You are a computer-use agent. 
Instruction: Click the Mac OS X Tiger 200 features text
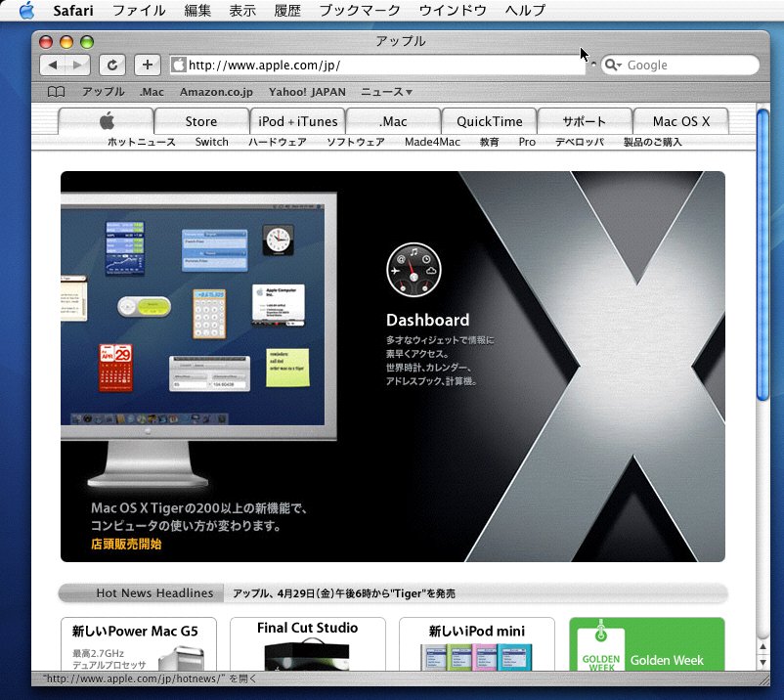tap(199, 517)
